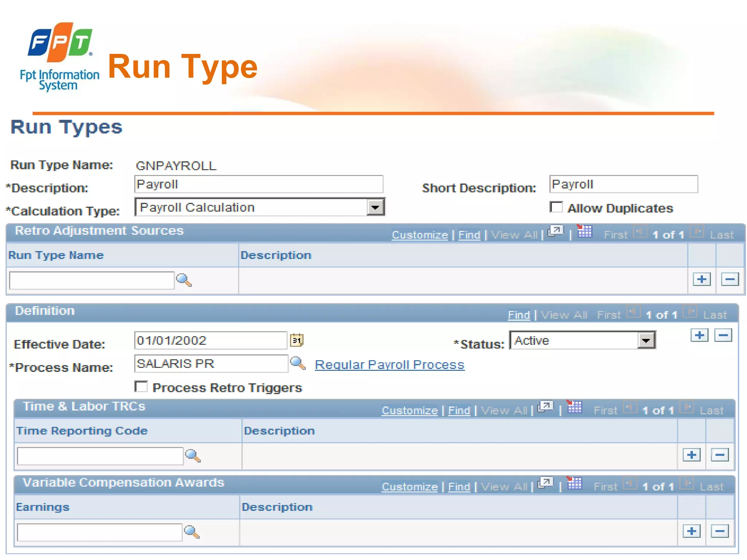Click the Description input field
747x560 pixels.
[259, 184]
